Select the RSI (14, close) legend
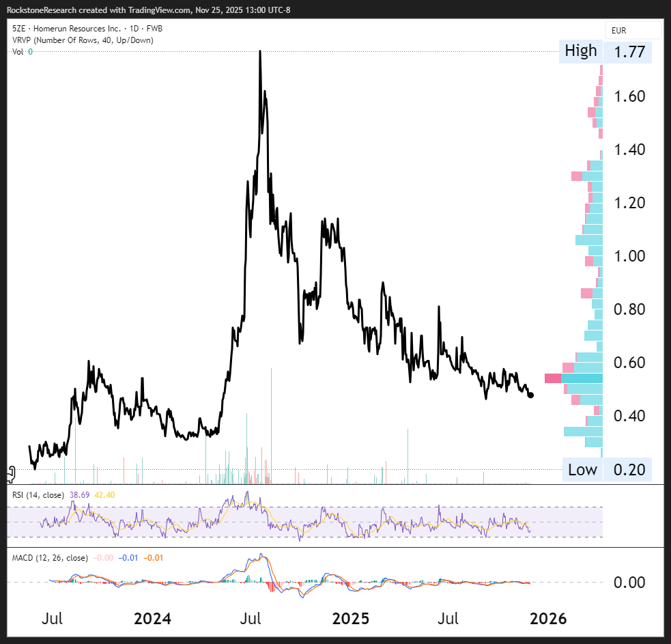 40,494
